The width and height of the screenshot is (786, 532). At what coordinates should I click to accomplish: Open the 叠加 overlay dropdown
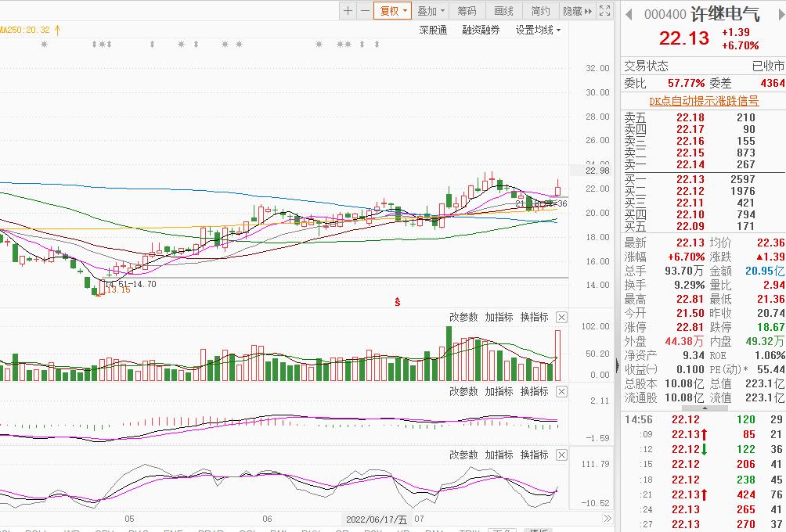click(431, 11)
